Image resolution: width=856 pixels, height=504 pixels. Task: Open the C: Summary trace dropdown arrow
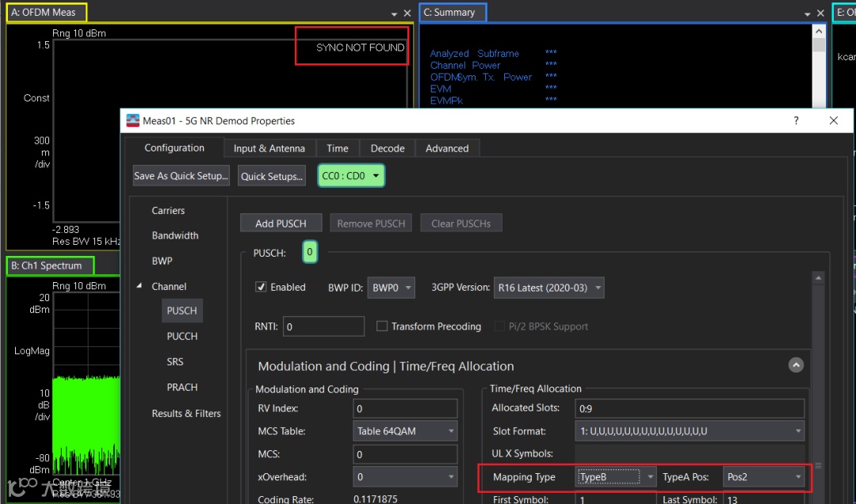coord(808,13)
